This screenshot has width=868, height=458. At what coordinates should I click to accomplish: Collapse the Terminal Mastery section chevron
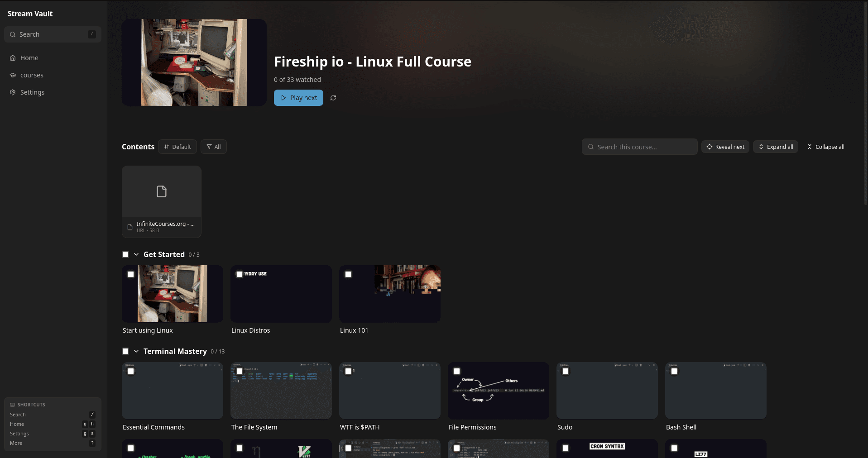[136, 351]
